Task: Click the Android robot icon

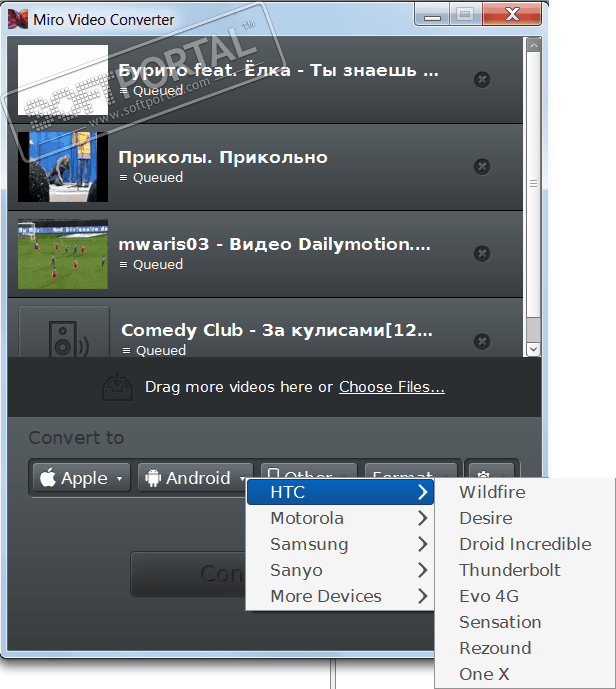Action: (x=152, y=478)
